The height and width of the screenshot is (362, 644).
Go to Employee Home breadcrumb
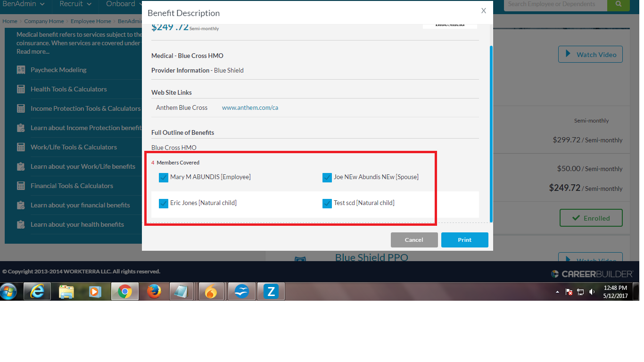pyautogui.click(x=91, y=21)
